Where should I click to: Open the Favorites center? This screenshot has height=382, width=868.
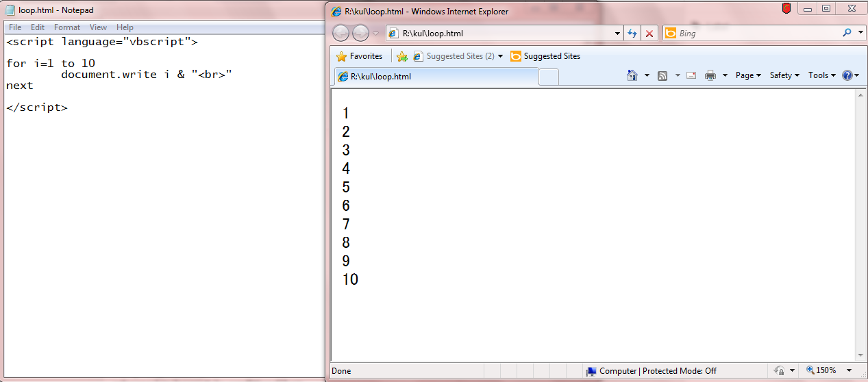pos(360,56)
